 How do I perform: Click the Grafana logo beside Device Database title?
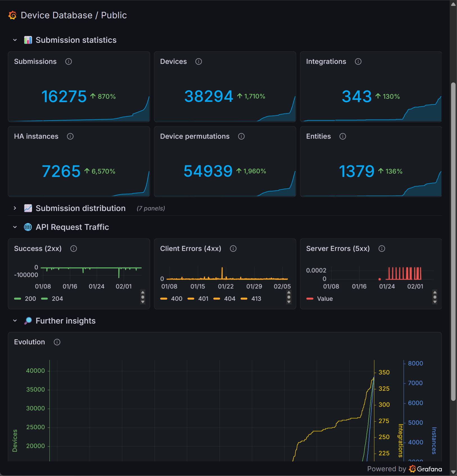click(x=12, y=15)
